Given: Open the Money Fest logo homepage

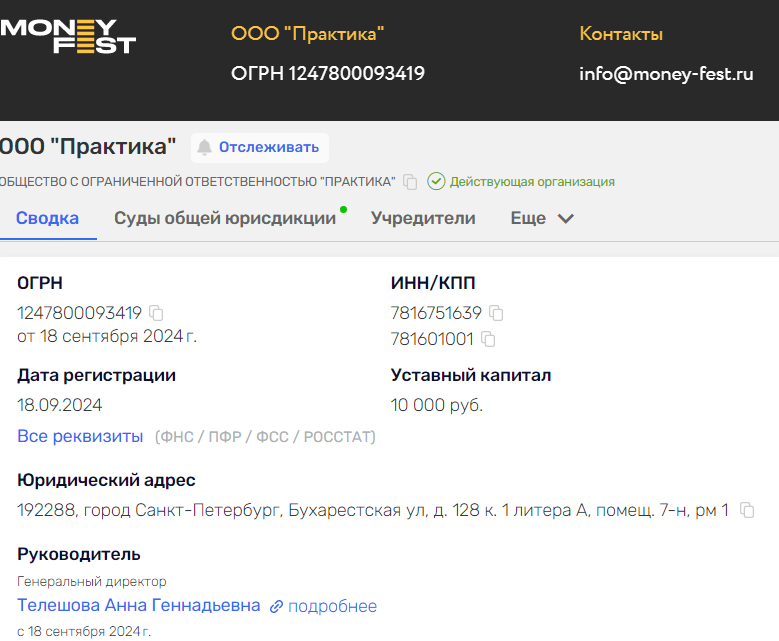Looking at the screenshot, I should click(x=68, y=37).
